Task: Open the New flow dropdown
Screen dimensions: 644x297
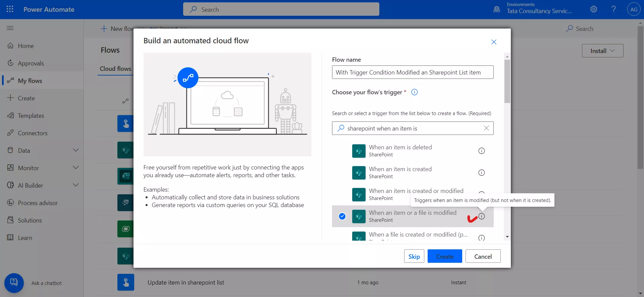Action: 121,29
